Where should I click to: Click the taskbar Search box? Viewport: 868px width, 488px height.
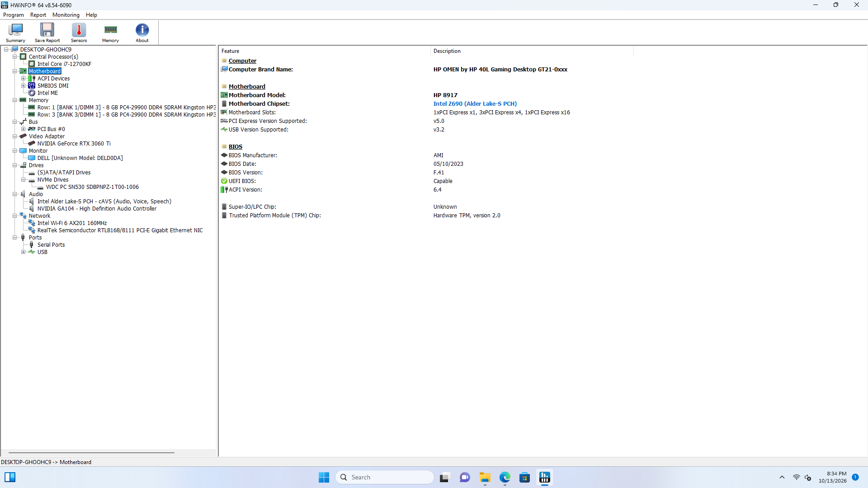(384, 477)
